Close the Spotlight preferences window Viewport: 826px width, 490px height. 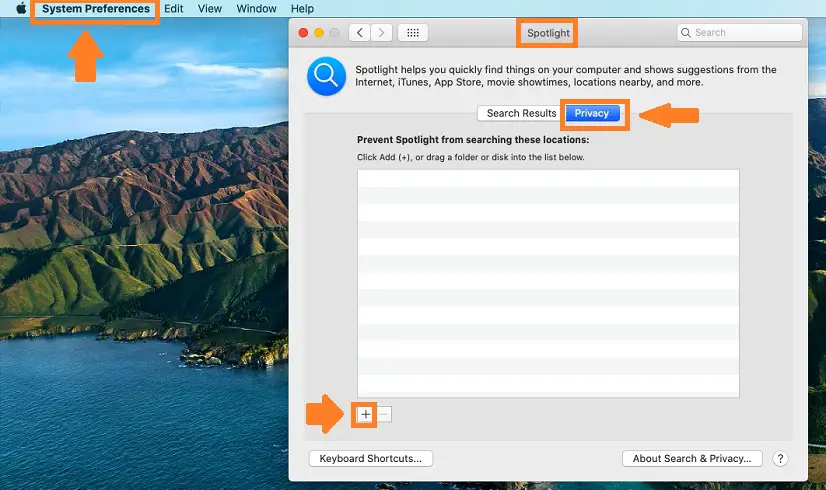pos(303,33)
